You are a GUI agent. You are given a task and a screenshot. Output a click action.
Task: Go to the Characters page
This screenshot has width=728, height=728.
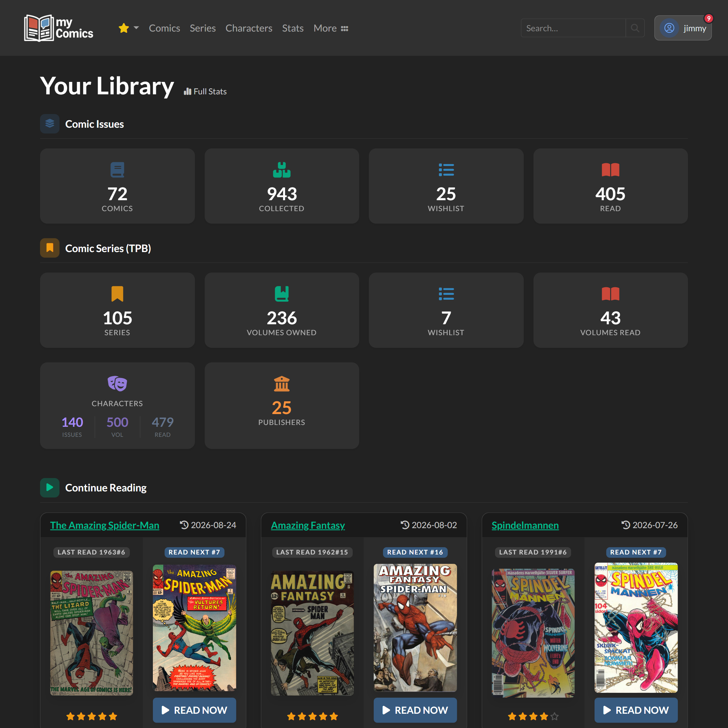(249, 28)
